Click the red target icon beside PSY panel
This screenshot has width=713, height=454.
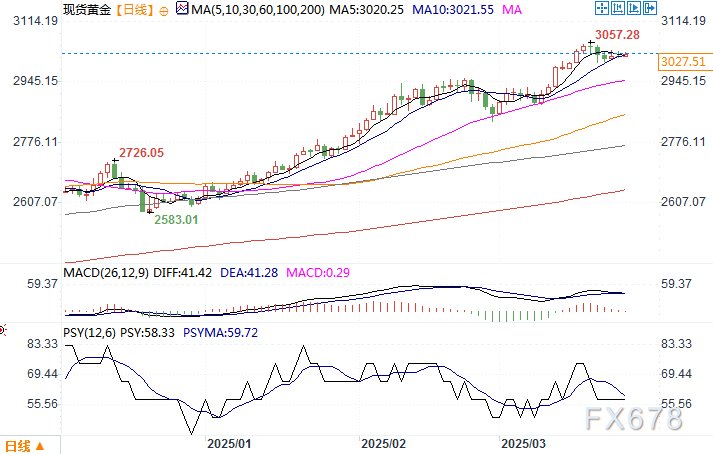click(2, 330)
